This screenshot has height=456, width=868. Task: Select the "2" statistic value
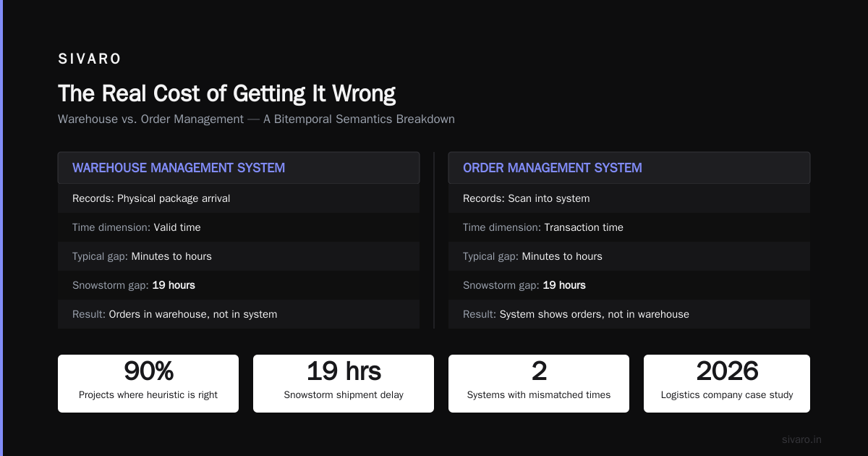539,371
